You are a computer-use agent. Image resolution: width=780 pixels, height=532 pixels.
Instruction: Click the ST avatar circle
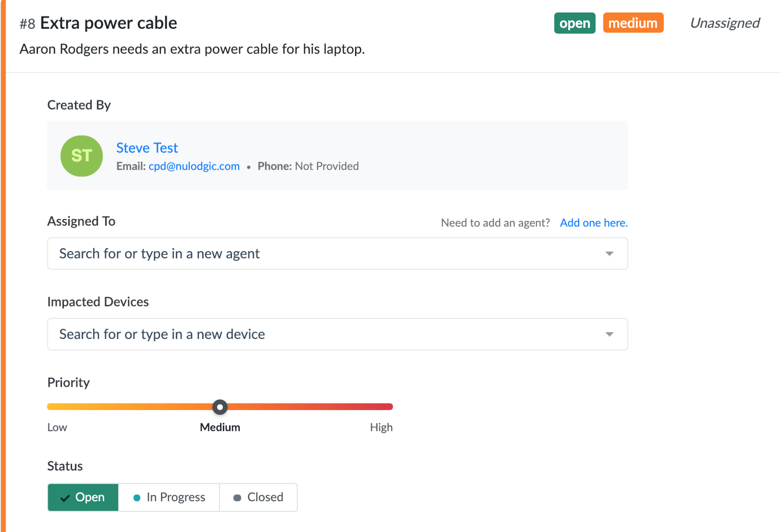[81, 156]
